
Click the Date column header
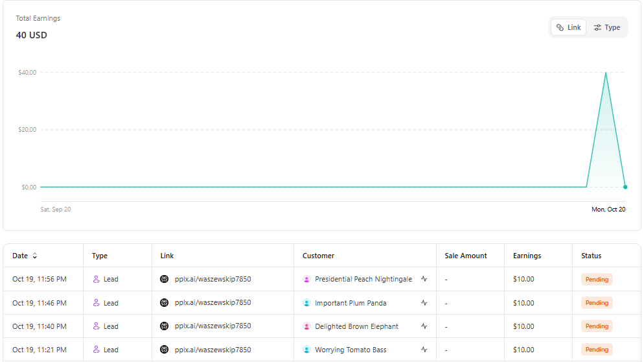20,256
